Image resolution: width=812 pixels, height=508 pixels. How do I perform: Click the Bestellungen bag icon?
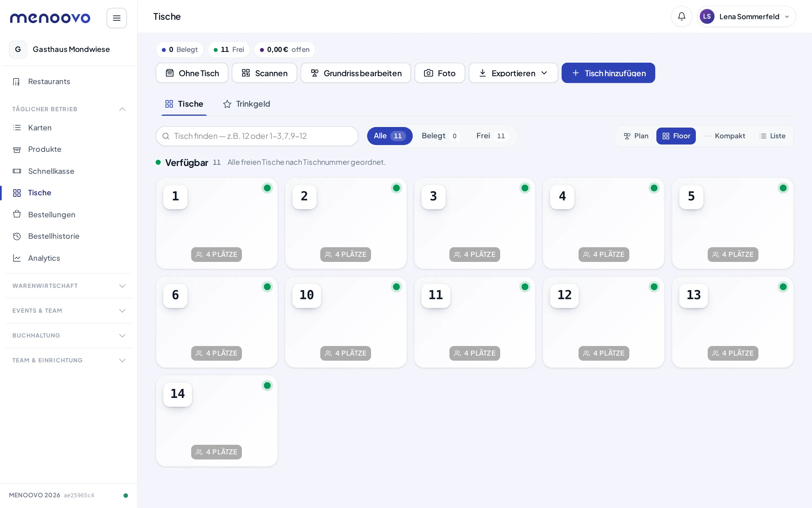click(17, 214)
